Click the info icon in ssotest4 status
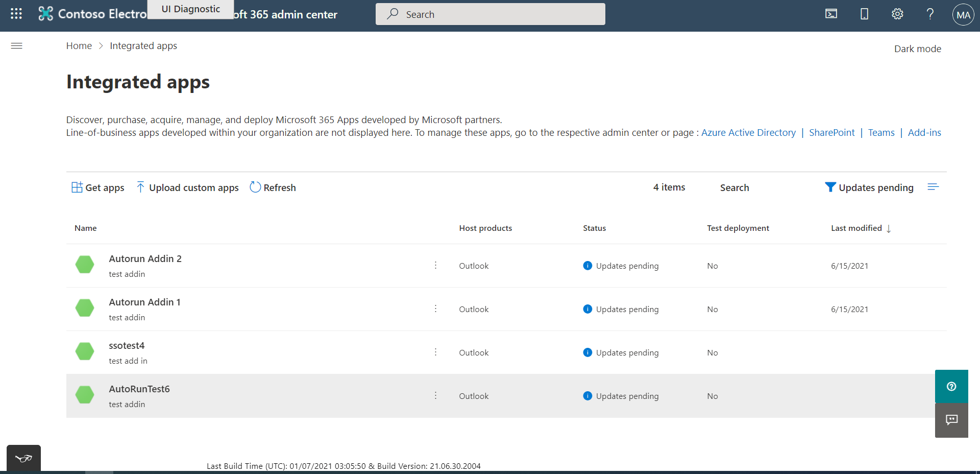The height and width of the screenshot is (474, 980). (x=587, y=352)
